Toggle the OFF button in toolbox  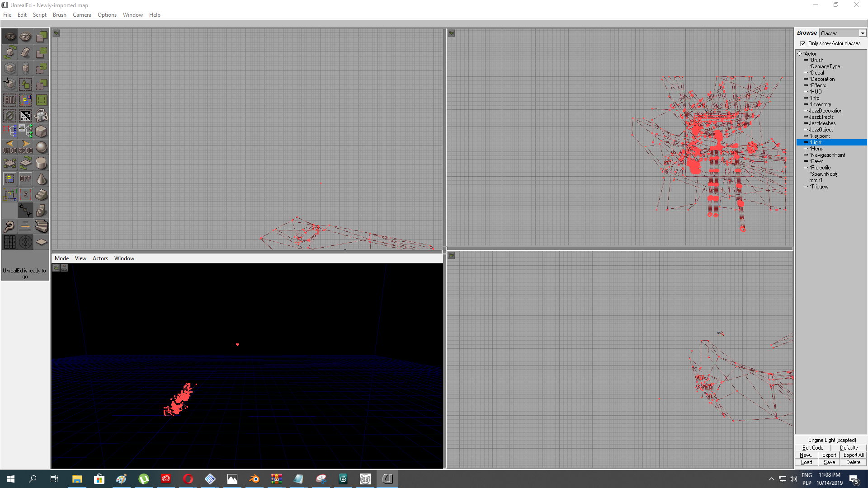[x=25, y=179]
